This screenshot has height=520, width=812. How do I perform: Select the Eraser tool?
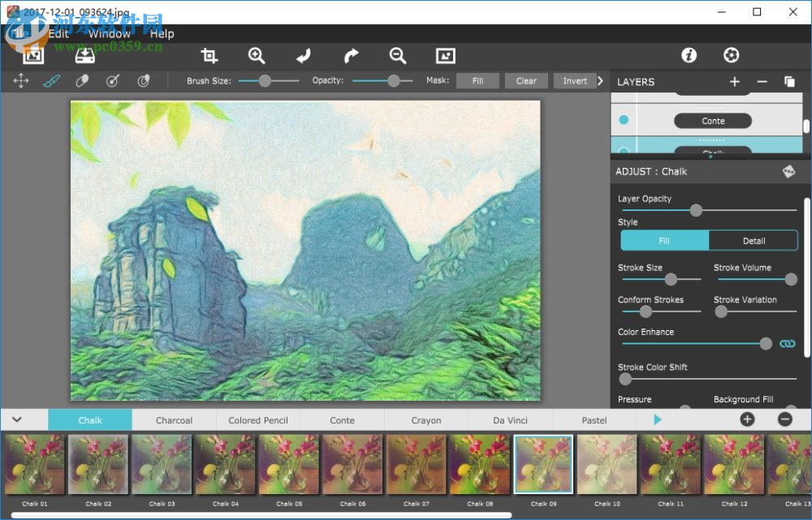point(81,80)
